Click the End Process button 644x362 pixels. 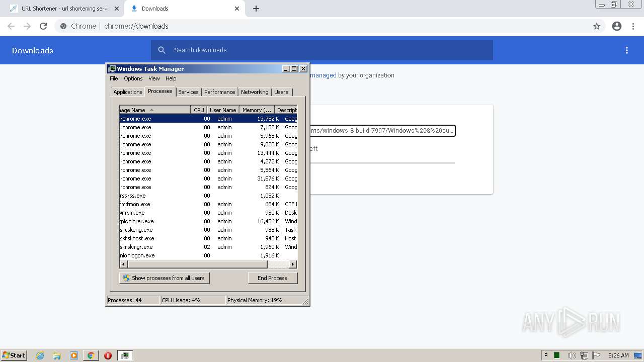[x=272, y=278]
